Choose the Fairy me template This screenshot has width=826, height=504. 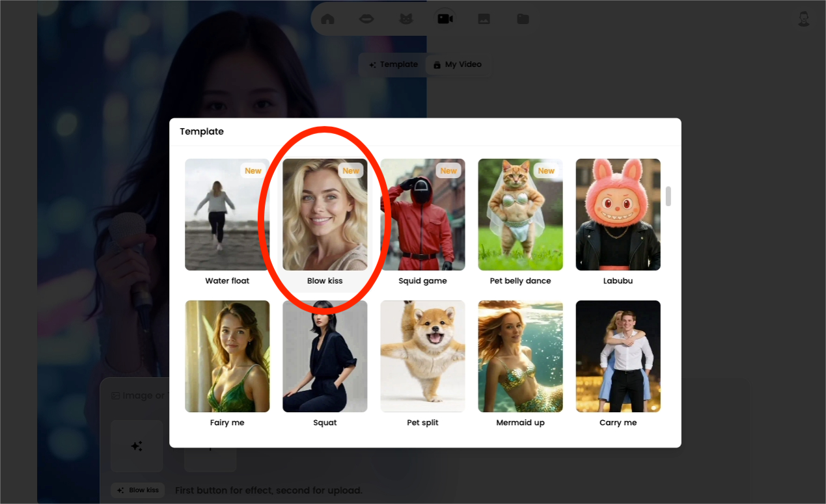pyautogui.click(x=227, y=364)
